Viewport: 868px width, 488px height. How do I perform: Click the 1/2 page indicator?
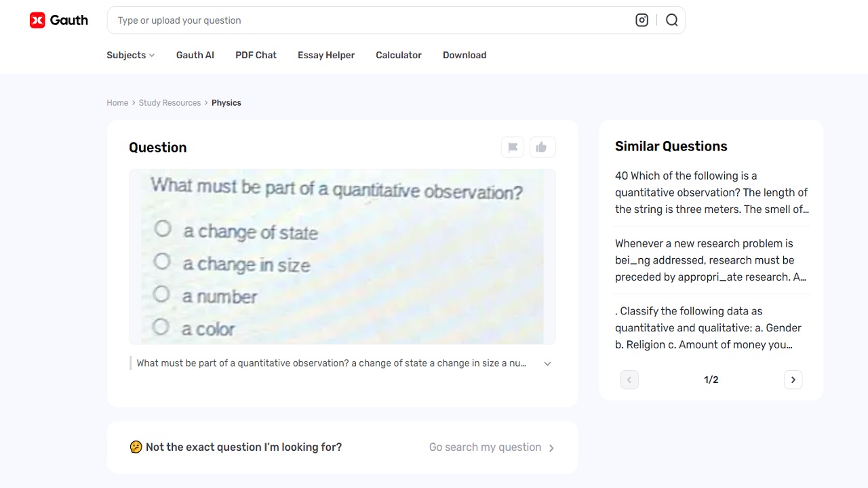click(711, 380)
